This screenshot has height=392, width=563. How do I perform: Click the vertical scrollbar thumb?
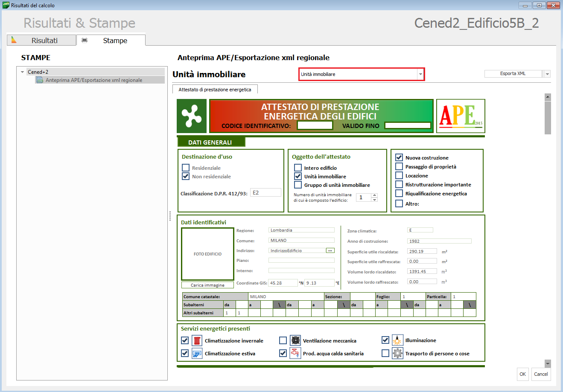tap(548, 118)
